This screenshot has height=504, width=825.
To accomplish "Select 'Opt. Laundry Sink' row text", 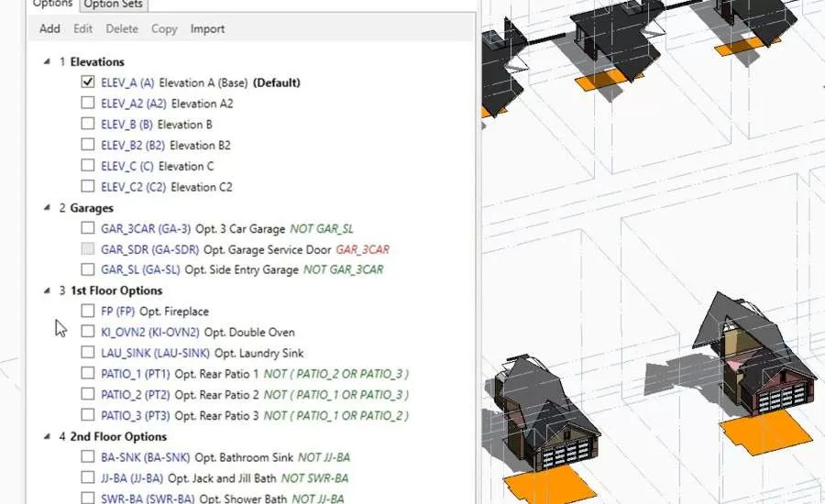I will [x=259, y=353].
